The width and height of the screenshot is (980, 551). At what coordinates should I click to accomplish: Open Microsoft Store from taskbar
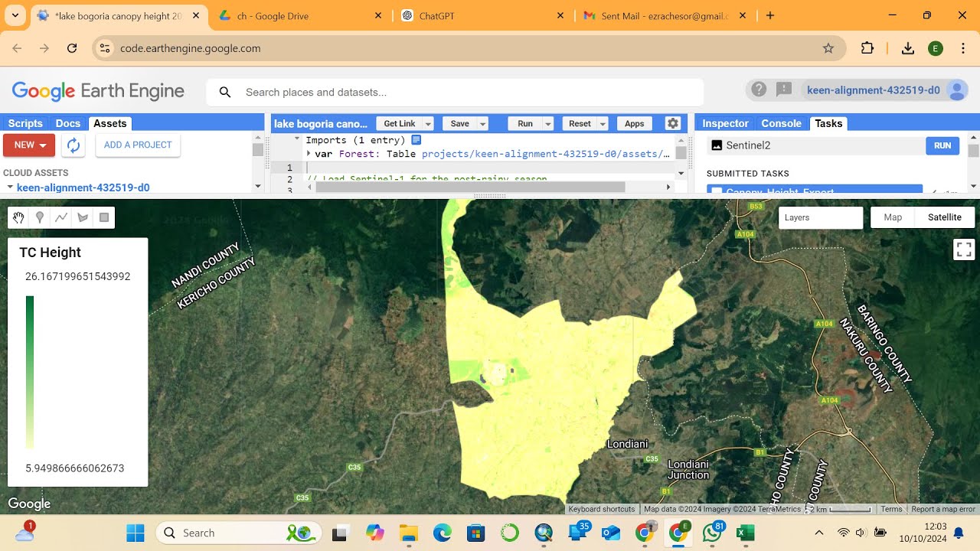(x=475, y=533)
